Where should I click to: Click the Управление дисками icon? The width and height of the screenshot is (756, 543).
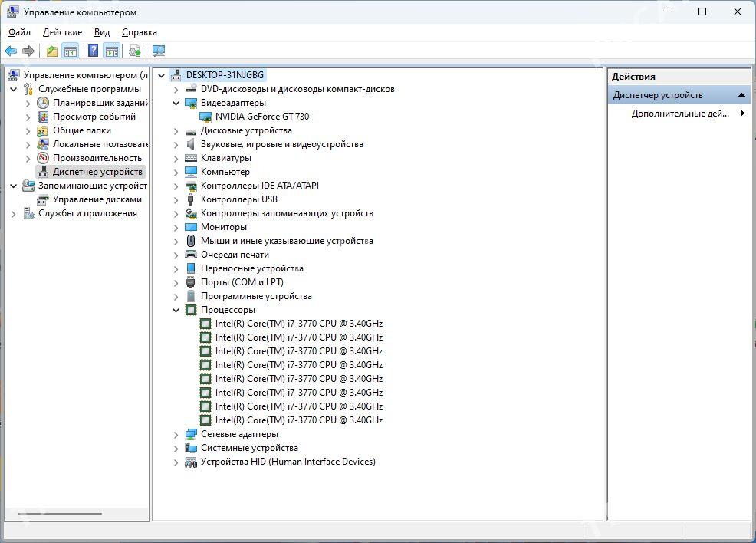(x=43, y=199)
